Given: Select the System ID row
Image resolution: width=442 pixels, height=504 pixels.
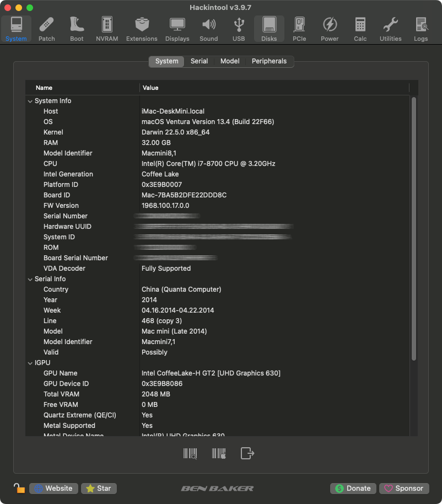Looking at the screenshot, I should tap(218, 237).
